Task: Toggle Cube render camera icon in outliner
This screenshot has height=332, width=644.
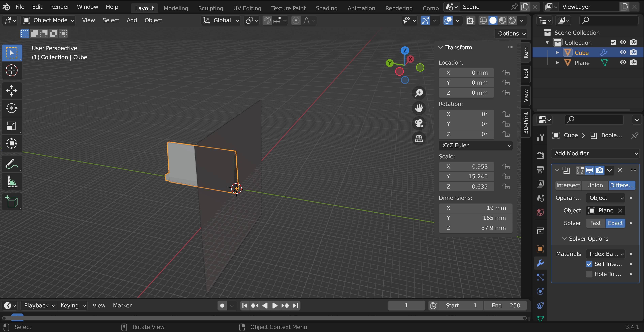Action: [633, 52]
